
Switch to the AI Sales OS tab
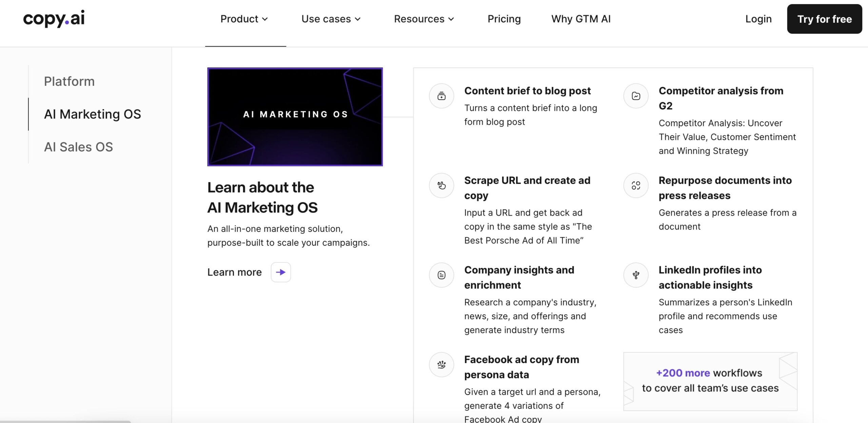point(78,147)
